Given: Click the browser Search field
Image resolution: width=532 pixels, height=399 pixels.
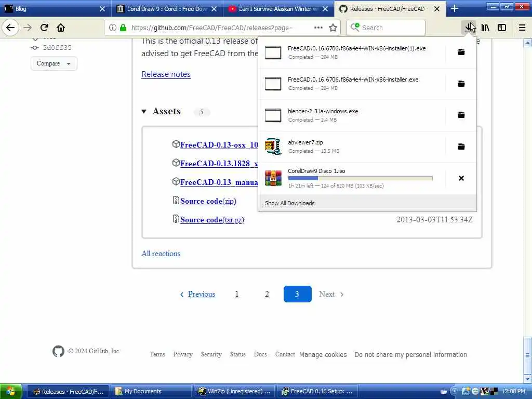Looking at the screenshot, I should point(386,28).
